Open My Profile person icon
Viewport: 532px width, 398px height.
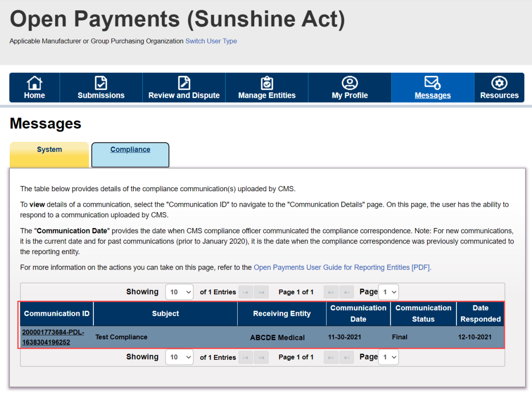[x=350, y=83]
